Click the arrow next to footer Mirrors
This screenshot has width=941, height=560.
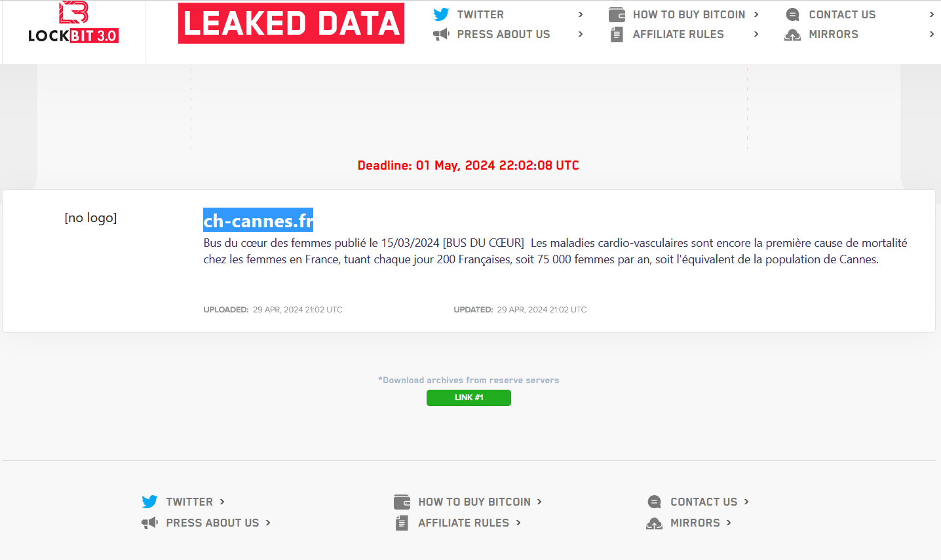pos(729,523)
